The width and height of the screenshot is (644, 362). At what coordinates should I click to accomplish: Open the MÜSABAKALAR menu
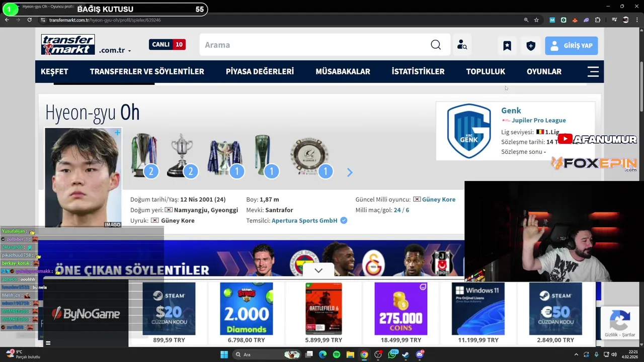tap(343, 71)
